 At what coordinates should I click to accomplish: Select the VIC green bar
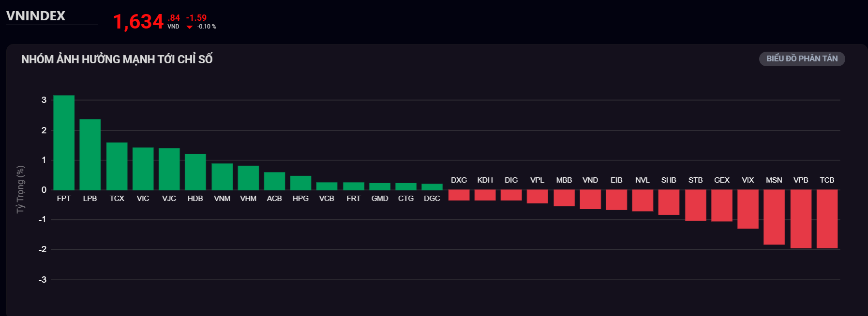click(x=143, y=169)
